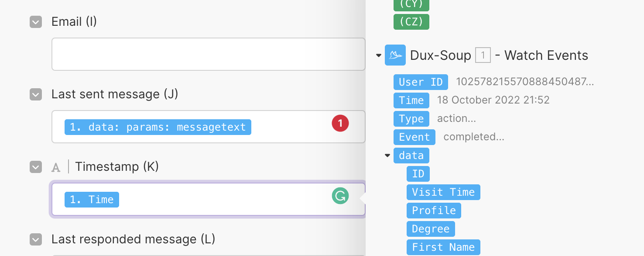Viewport: 644px width, 256px height.
Task: Collapse the data collection arrow
Action: point(387,156)
